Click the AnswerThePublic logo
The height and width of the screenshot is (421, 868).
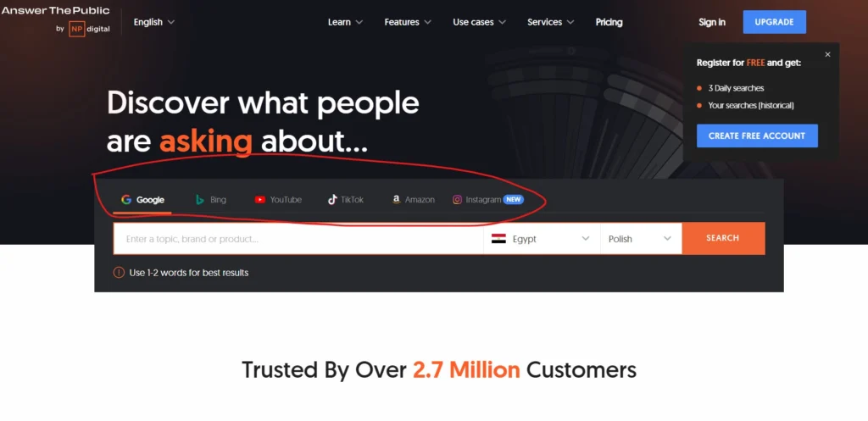(55, 10)
